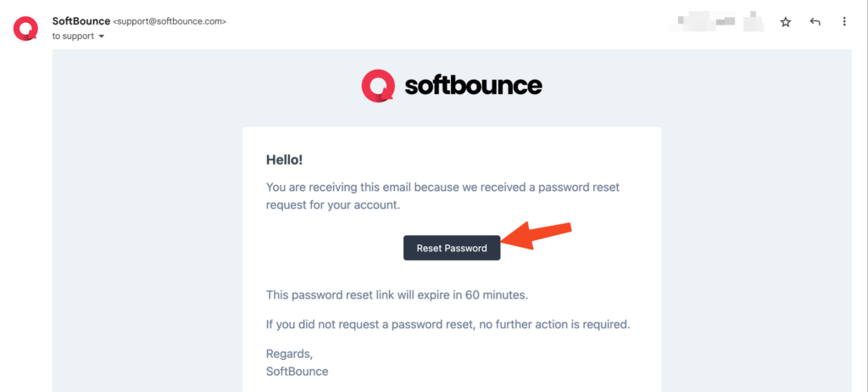Viewport: 868px width, 392px height.
Task: Click the 'Regards,' closing line
Action: coord(290,353)
